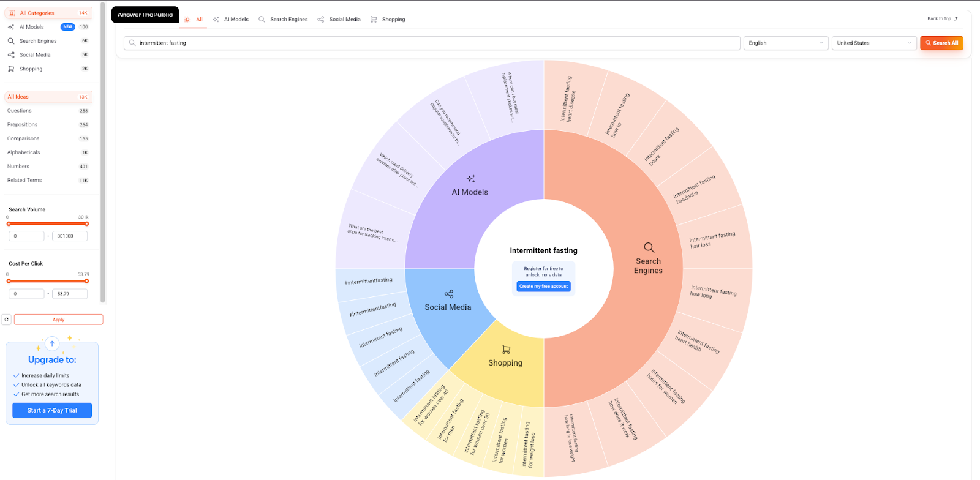Image resolution: width=980 pixels, height=480 pixels.
Task: Select Related Terms filter in sidebar
Action: click(x=48, y=180)
